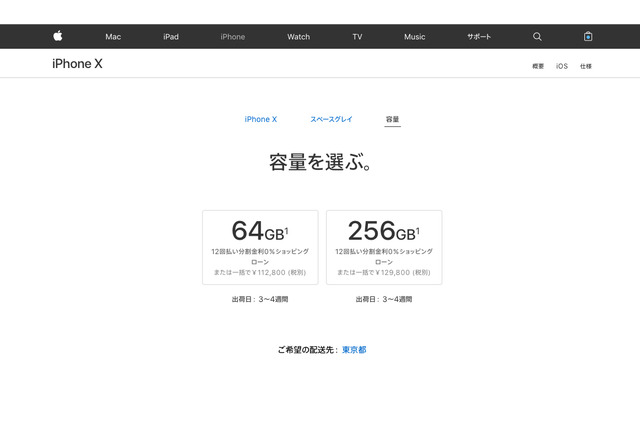The image size is (640, 426).
Task: Select iPhone in the top navigation
Action: [232, 37]
